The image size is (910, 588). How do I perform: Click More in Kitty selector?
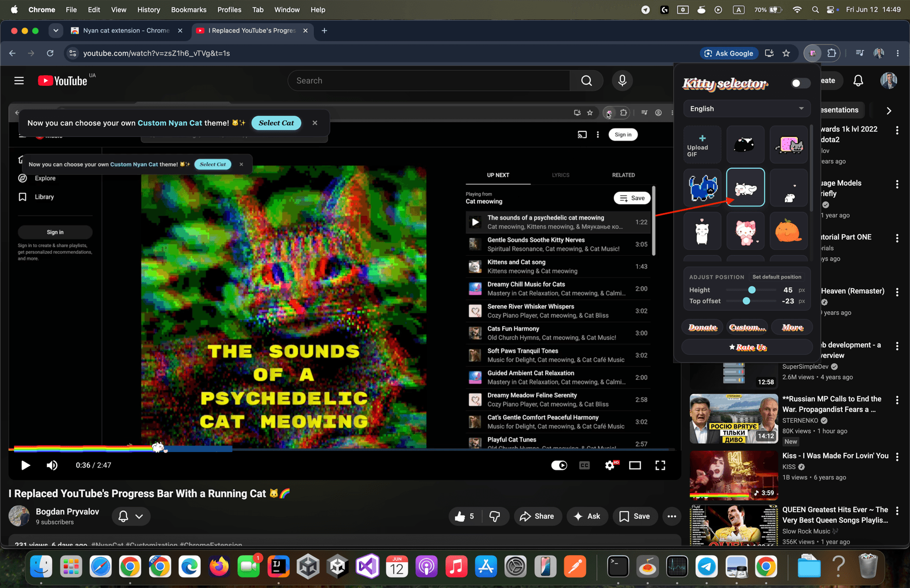click(x=792, y=327)
